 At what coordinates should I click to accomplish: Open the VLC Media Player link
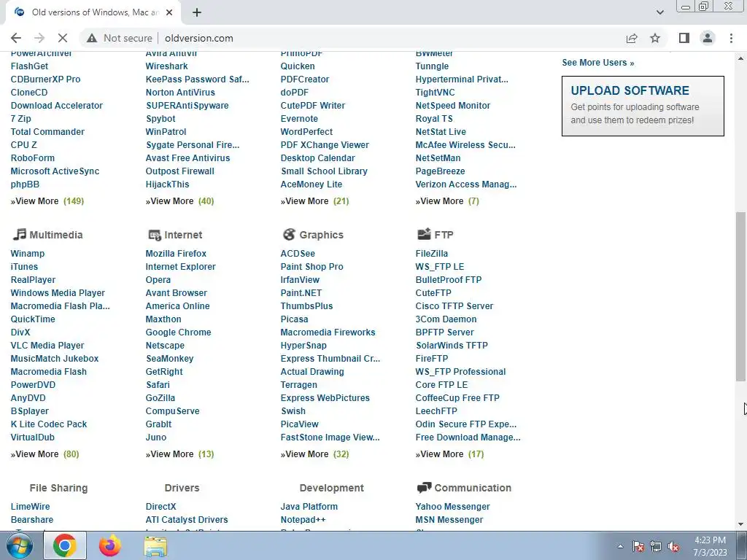pyautogui.click(x=47, y=345)
